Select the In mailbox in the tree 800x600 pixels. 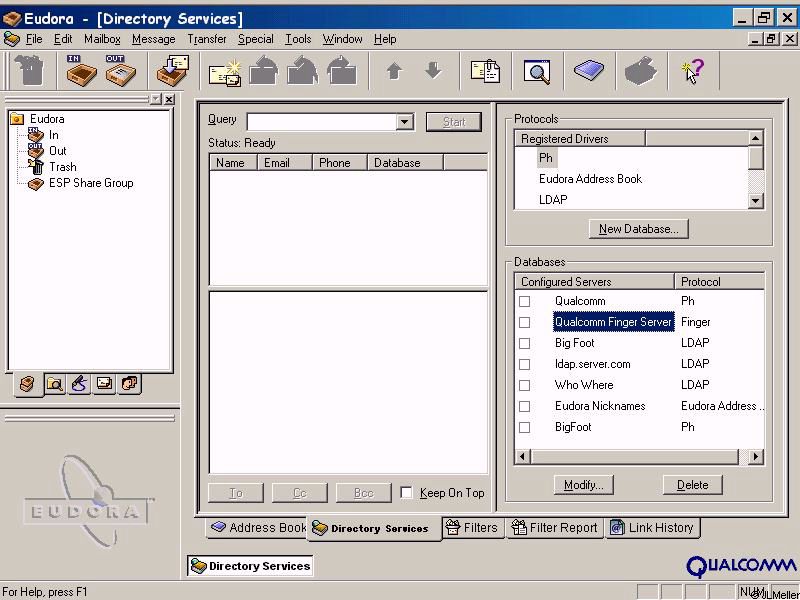point(54,135)
